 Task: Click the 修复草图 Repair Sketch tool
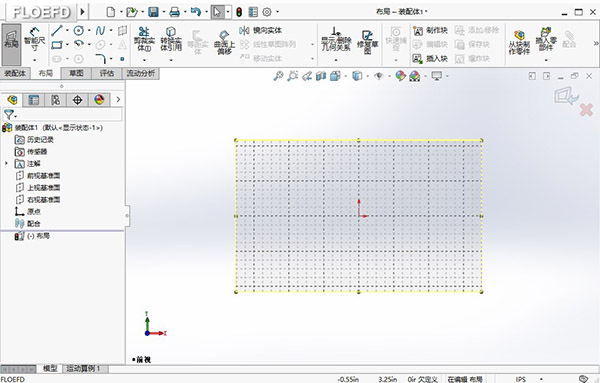367,42
